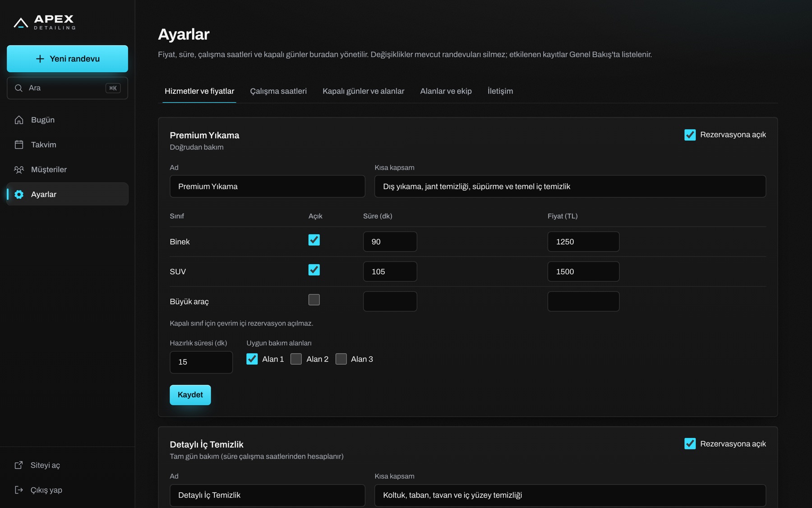Screen dimensions: 812x508
Task: Click the SUV price field showing 1500
Action: pos(583,271)
